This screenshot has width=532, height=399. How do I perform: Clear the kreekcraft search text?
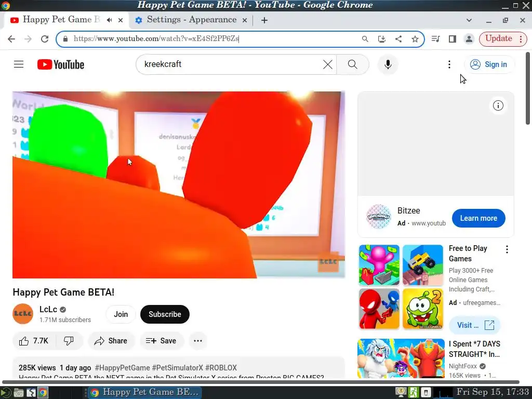[327, 64]
